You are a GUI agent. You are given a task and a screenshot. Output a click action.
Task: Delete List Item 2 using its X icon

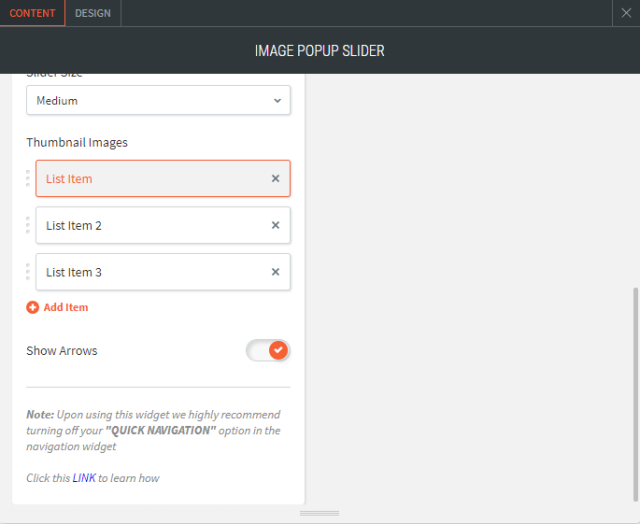click(275, 226)
